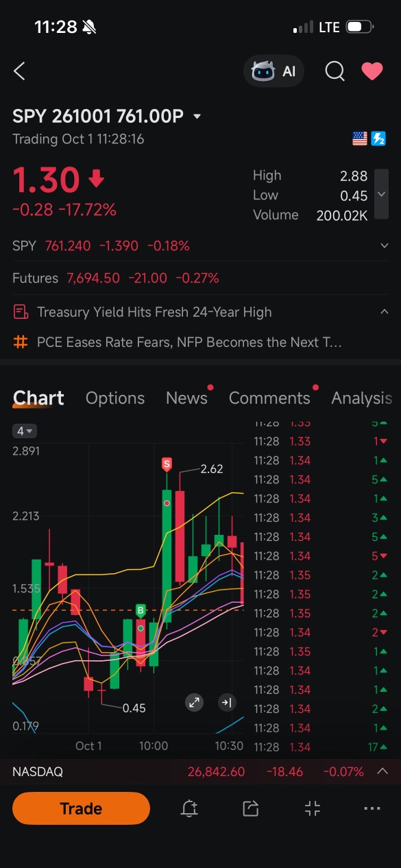Tap the -0.28 -17.72% change text
401x868 pixels.
[64, 210]
